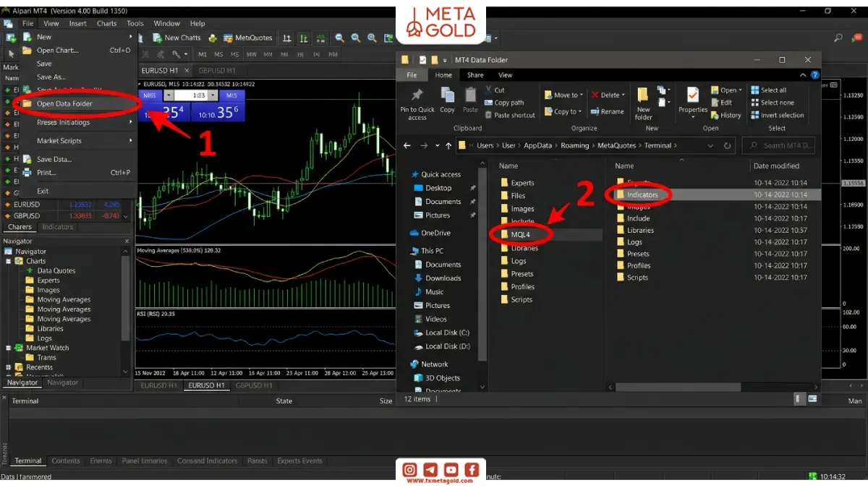Click the Rename icon in Organize group

pyautogui.click(x=608, y=111)
